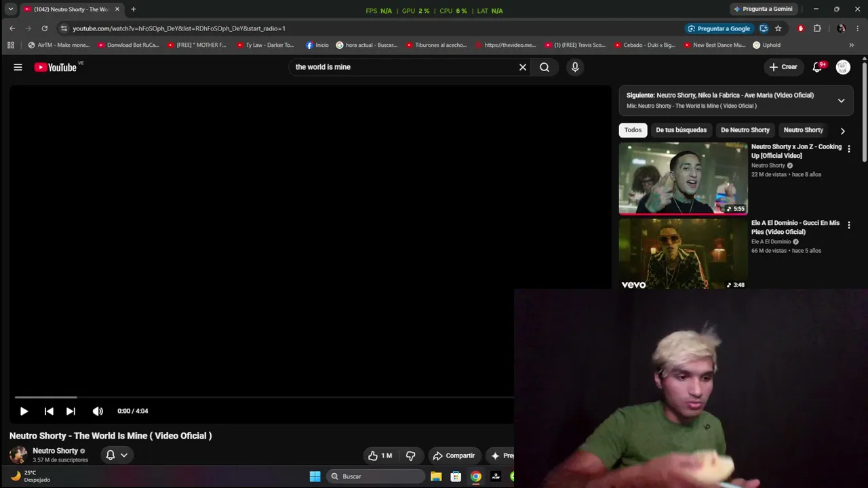Open the red hand blocker extension
The height and width of the screenshot is (488, 868).
coord(801,28)
